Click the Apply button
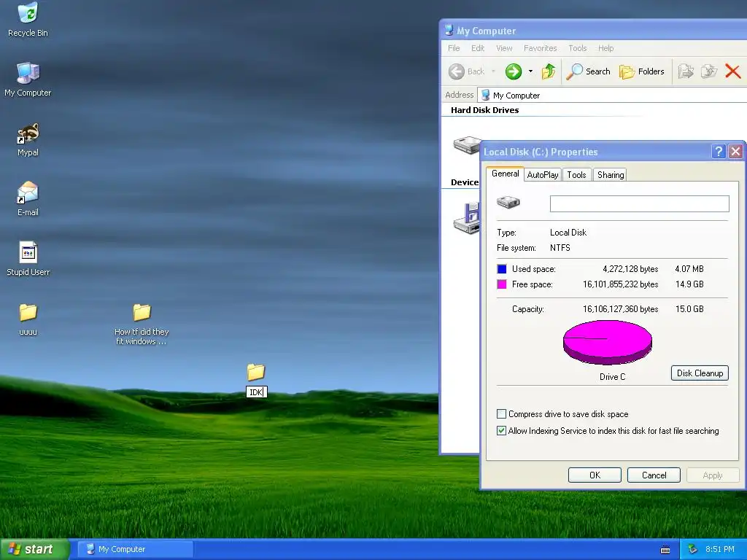 tap(712, 475)
